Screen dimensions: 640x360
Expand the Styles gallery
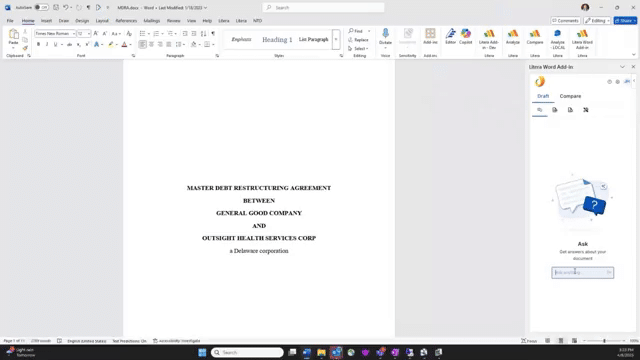[336, 40]
